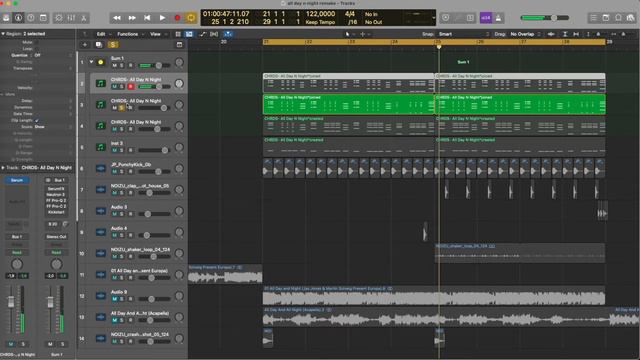Open the List Editors icon

(593, 18)
